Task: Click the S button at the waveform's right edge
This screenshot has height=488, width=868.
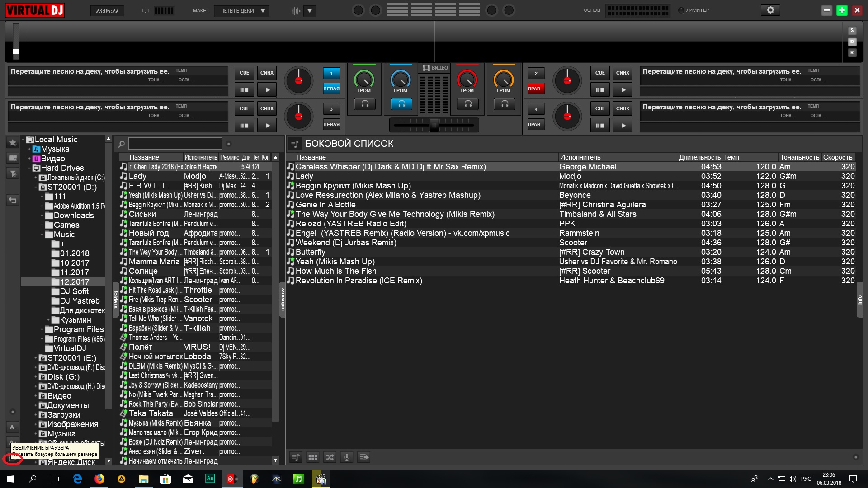Action: click(x=852, y=31)
